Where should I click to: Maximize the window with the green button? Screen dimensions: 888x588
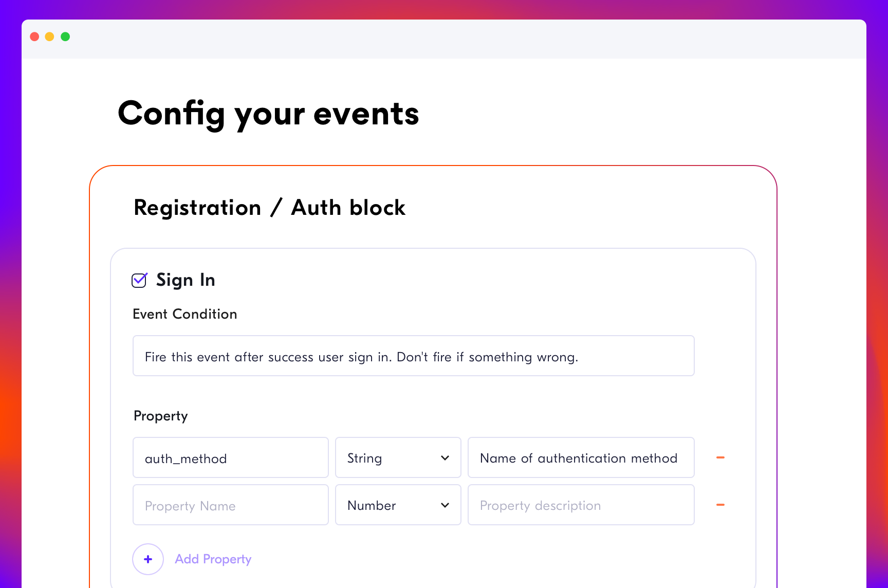click(65, 36)
